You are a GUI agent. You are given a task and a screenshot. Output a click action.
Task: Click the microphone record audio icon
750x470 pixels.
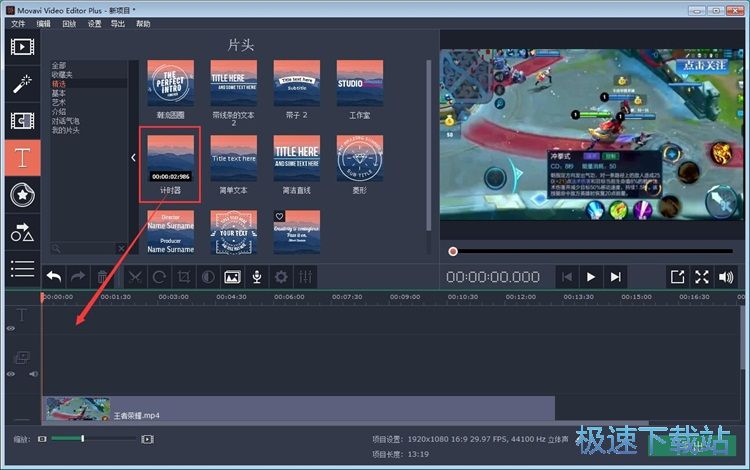257,277
